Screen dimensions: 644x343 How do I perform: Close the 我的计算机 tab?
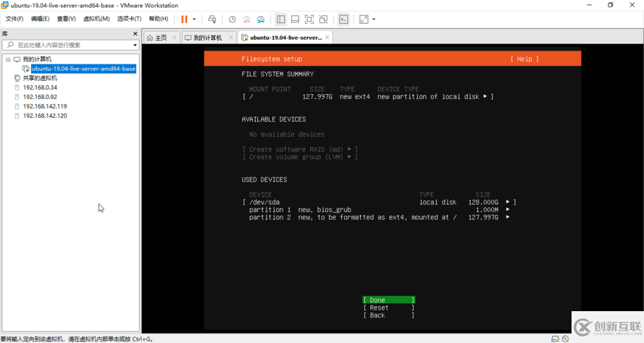231,38
